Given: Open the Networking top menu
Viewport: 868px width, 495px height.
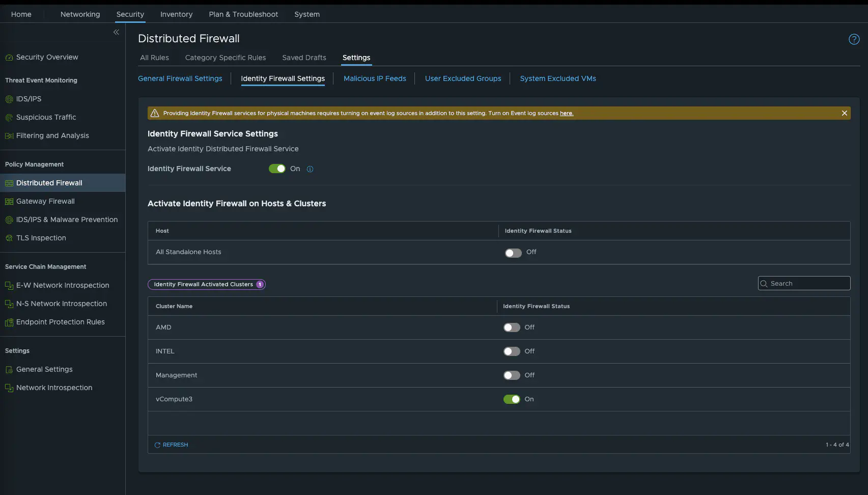Looking at the screenshot, I should (80, 14).
